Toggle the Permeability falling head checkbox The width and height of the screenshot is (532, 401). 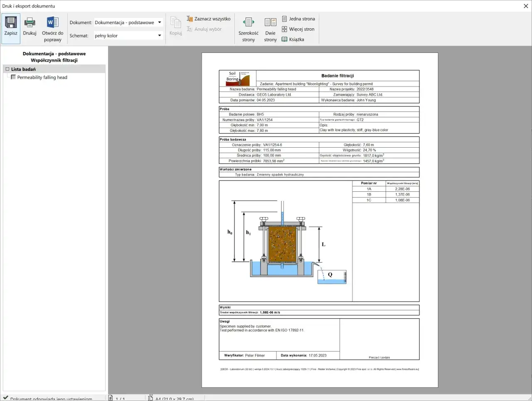coord(13,77)
